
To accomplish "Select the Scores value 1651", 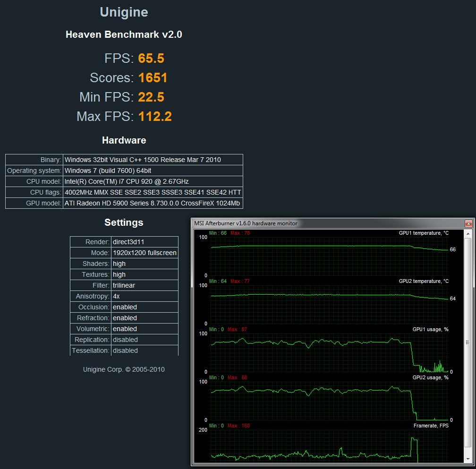I will pyautogui.click(x=153, y=78).
